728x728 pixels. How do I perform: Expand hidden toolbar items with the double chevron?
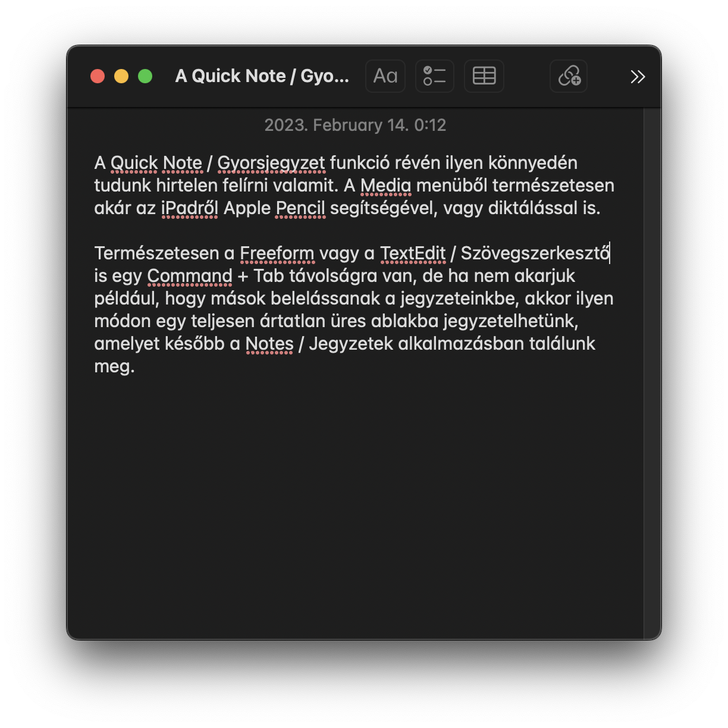coord(638,77)
